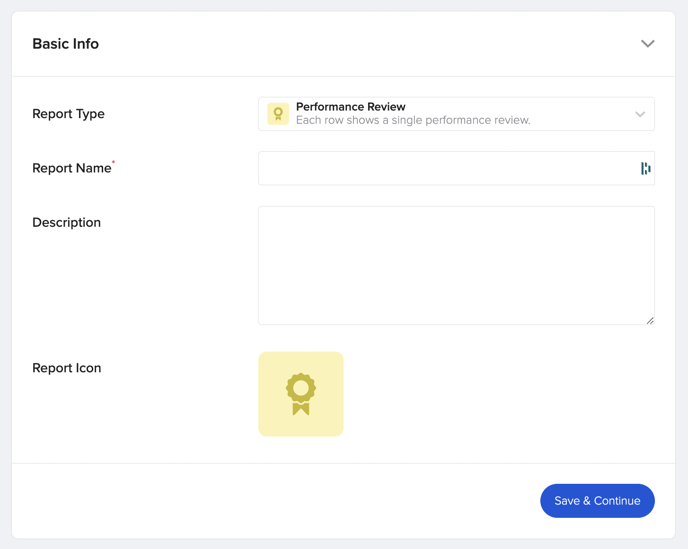Click the award ribbon glyph in Report Icon

coord(301,394)
